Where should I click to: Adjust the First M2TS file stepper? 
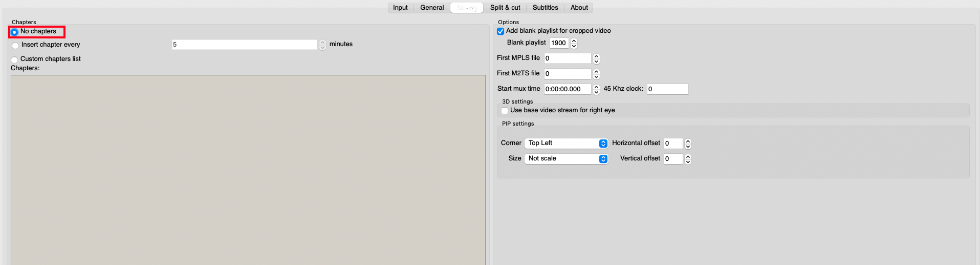coord(596,74)
